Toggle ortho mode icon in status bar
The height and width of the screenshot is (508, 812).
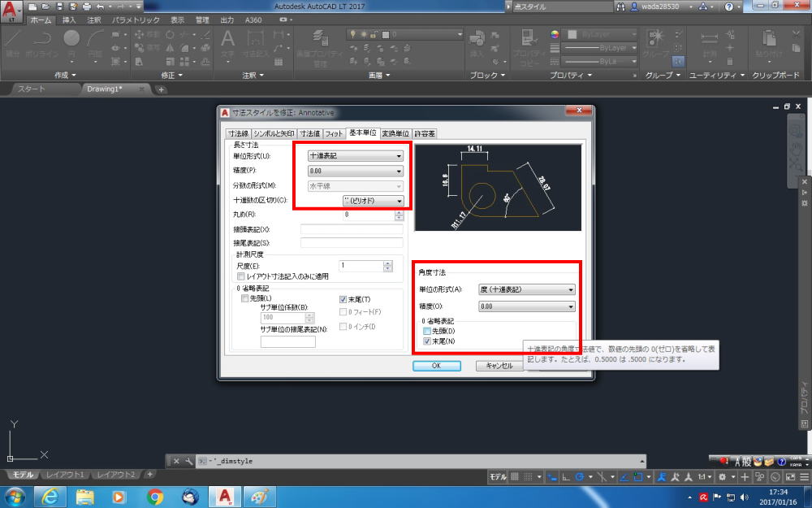(567, 477)
